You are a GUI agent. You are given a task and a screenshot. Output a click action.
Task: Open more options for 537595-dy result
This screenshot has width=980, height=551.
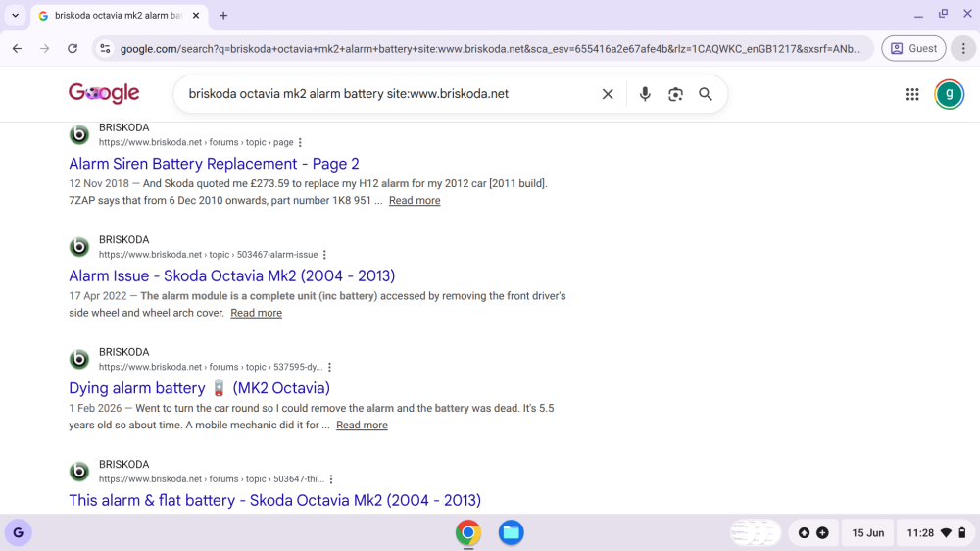[x=330, y=367]
